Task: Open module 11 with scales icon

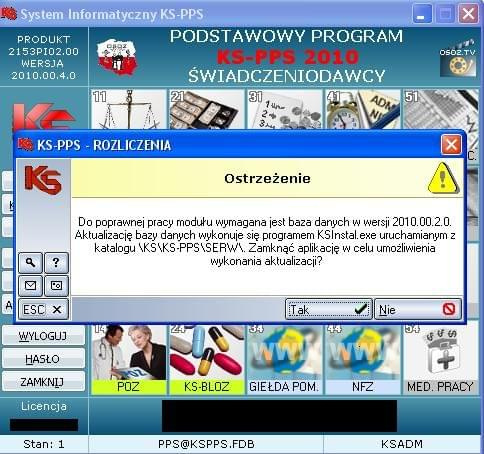Action: point(128,109)
